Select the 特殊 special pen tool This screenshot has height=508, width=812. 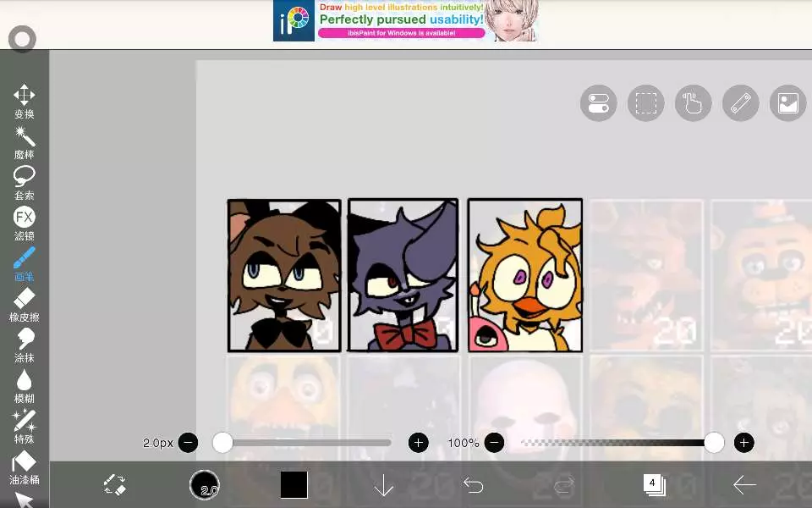[25, 427]
